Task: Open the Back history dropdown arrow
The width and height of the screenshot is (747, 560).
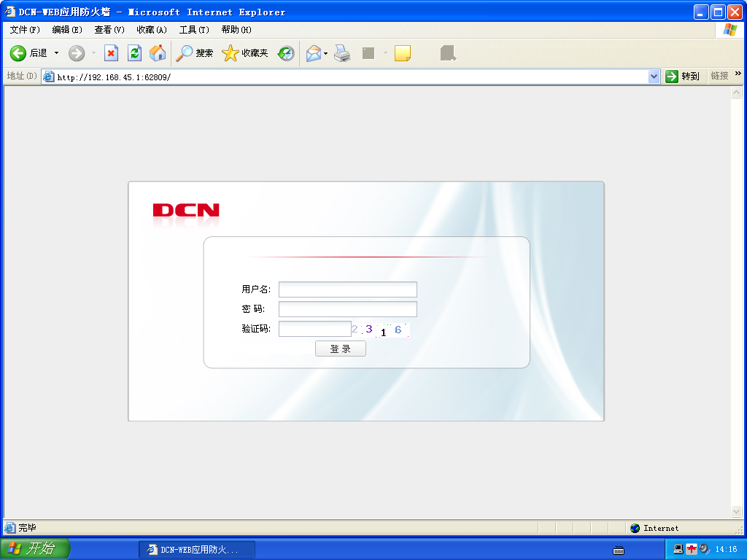Action: [56, 52]
